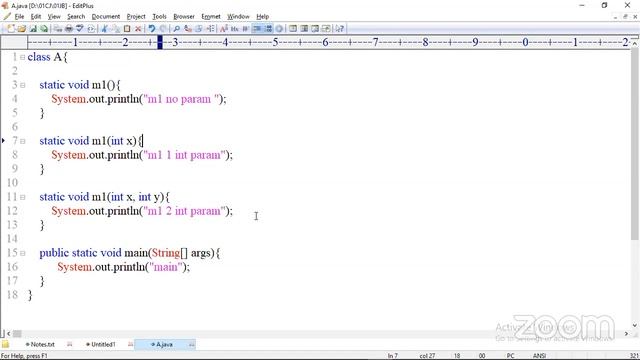
Task: Save the file with the Save icon
Action: pos(33,29)
